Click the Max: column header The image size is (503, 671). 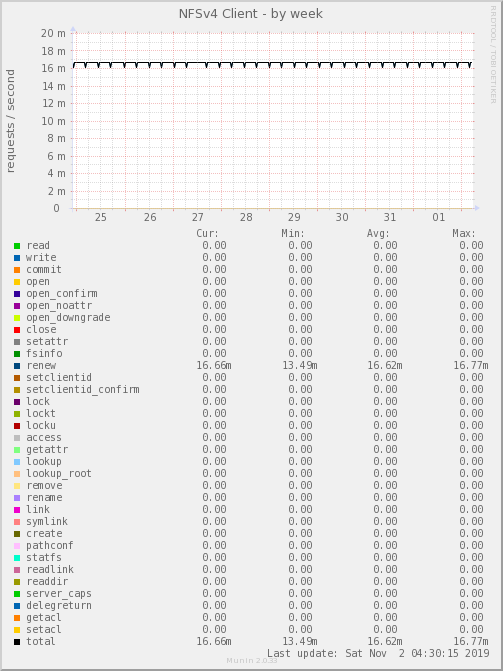464,234
